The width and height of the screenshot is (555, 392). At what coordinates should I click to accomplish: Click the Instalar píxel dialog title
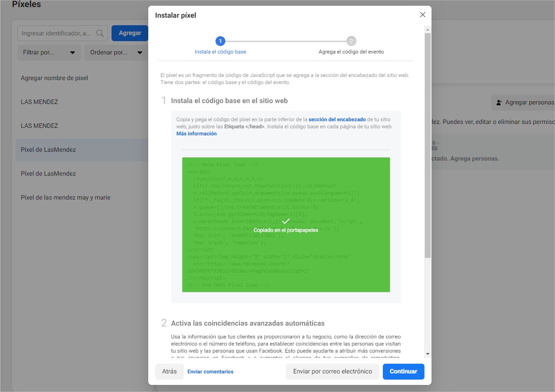click(175, 15)
